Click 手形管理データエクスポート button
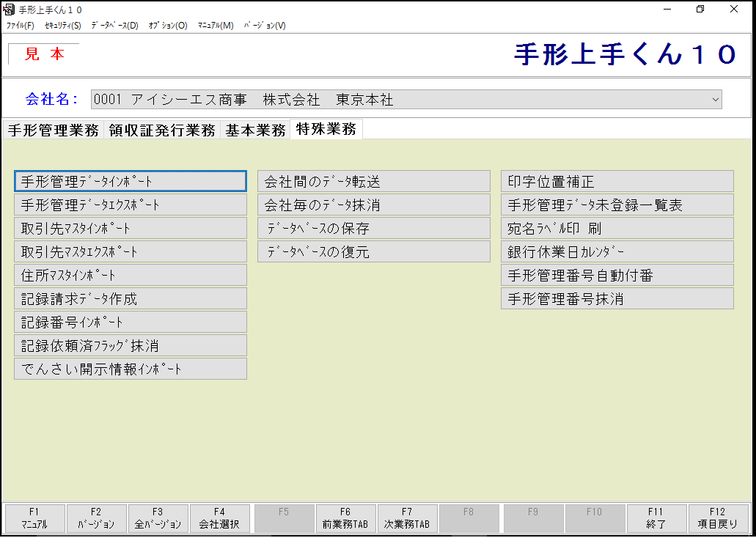This screenshot has width=756, height=538. click(131, 205)
